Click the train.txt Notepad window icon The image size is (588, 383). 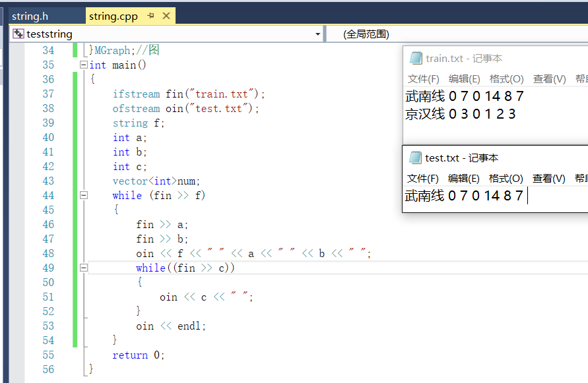tap(416, 58)
